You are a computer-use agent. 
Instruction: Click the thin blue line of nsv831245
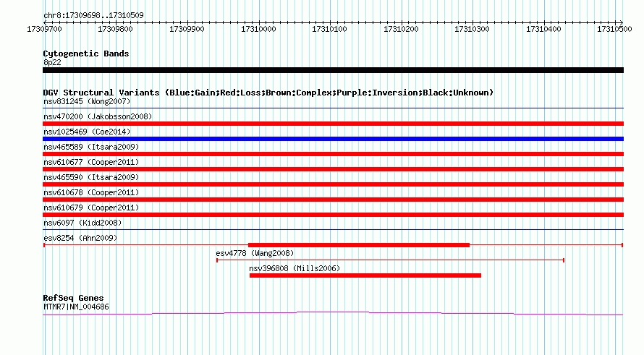pyautogui.click(x=333, y=108)
